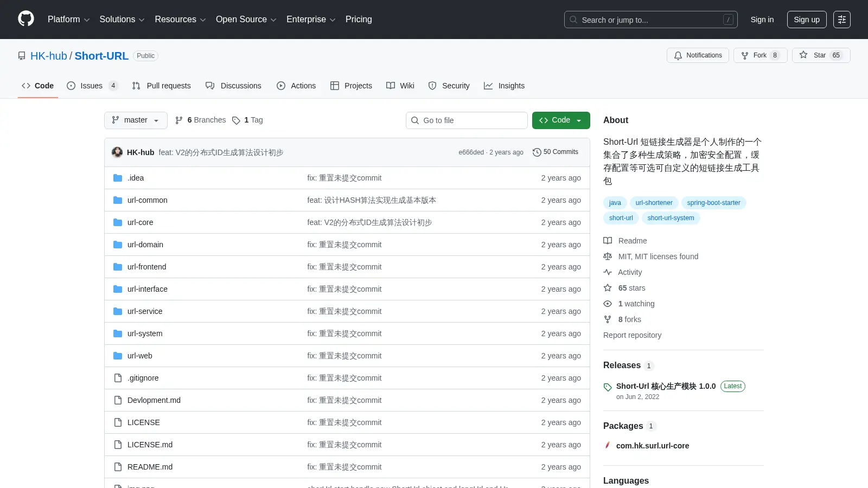
Task: Open the Projects tab
Action: tap(351, 86)
